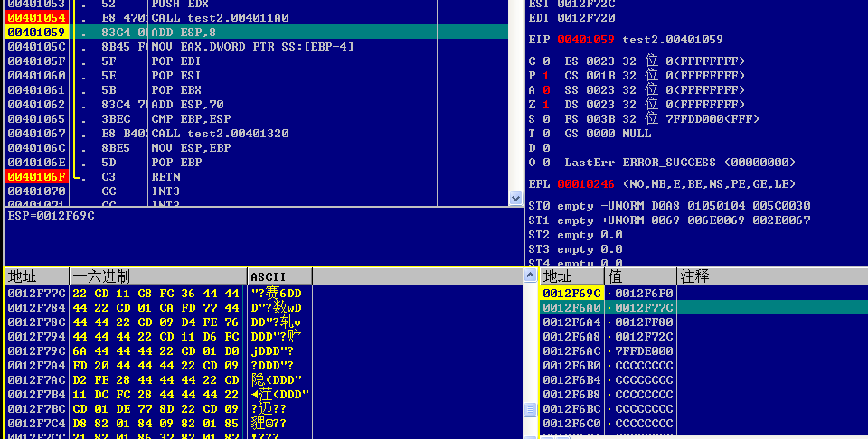Select EIP register value 00401059
The image size is (868, 439).
[586, 39]
